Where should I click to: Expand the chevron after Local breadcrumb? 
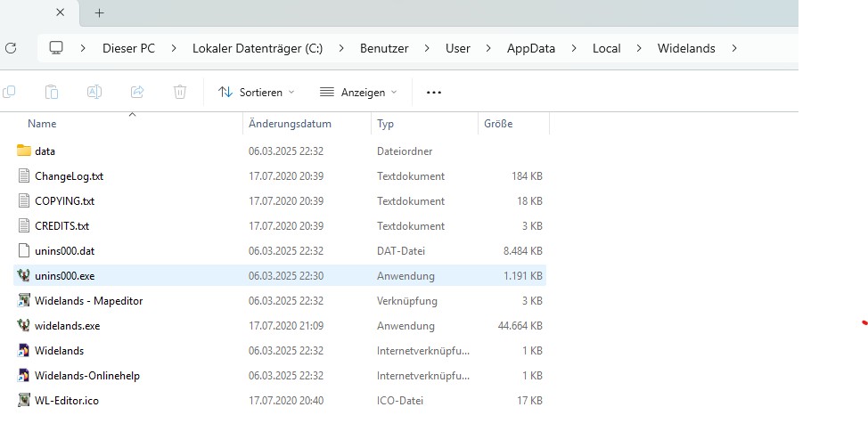[x=639, y=49]
